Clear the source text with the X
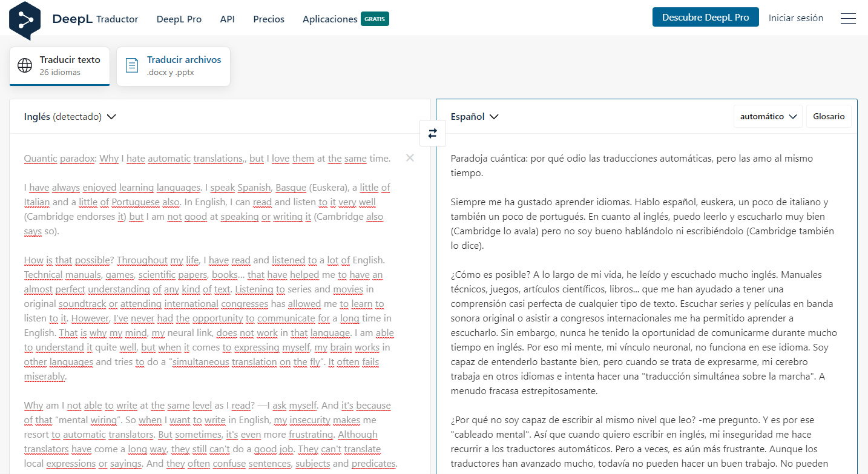The height and width of the screenshot is (474, 868). pyautogui.click(x=410, y=158)
